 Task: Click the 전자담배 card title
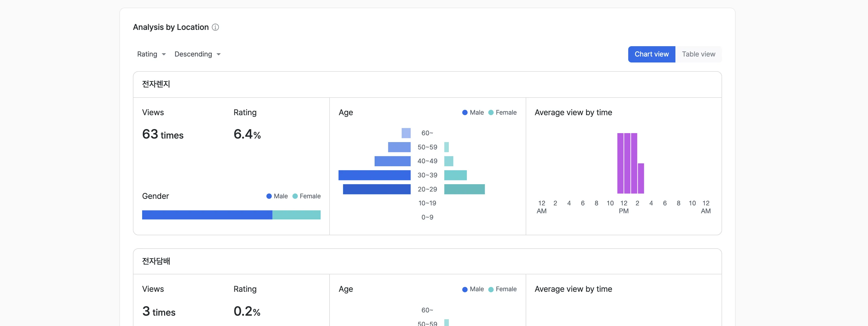pyautogui.click(x=156, y=261)
